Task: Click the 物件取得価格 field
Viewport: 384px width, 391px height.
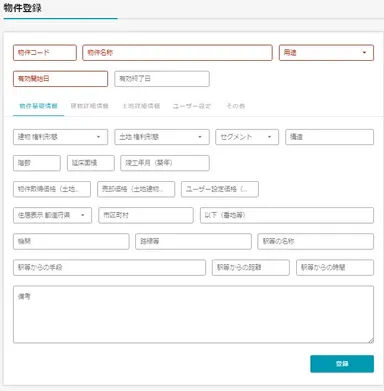Action: [52, 189]
